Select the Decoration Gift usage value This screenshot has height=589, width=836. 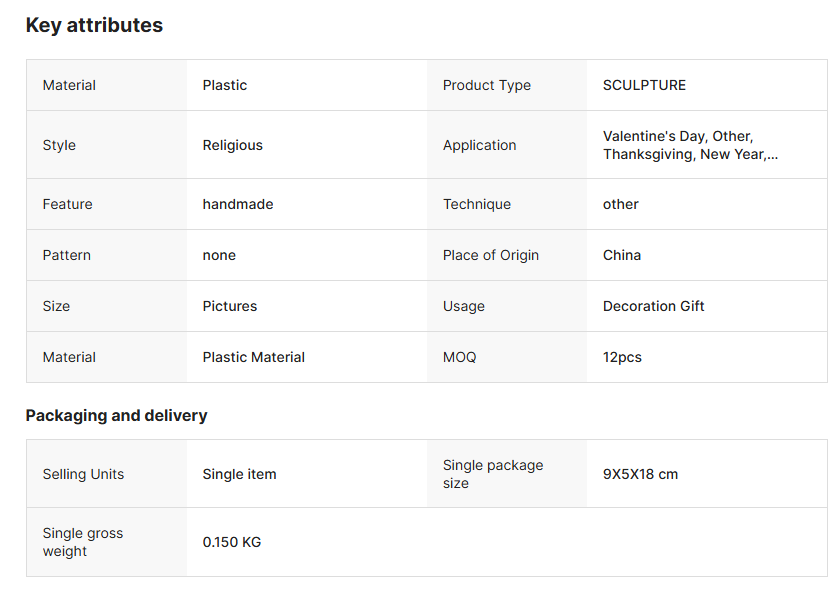coord(653,306)
